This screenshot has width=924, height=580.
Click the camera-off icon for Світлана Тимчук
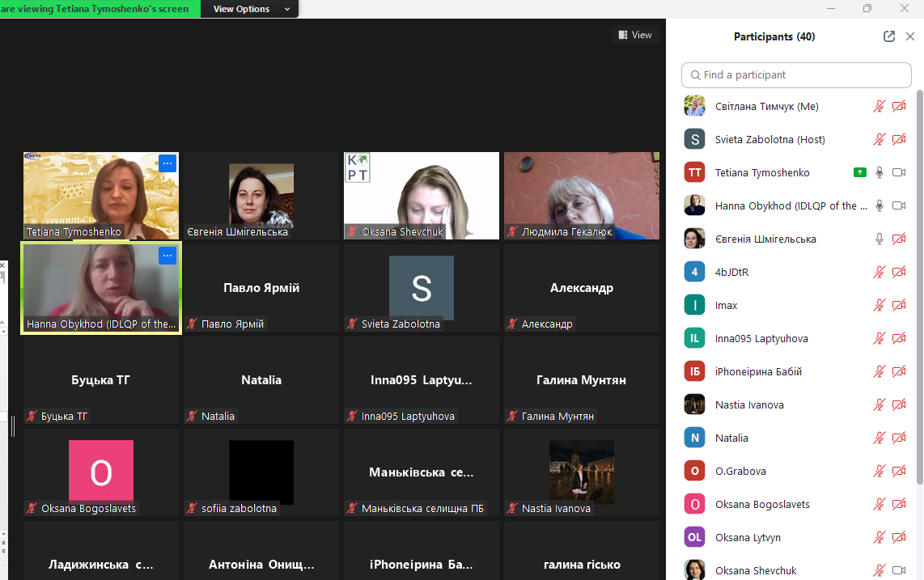[x=899, y=107]
